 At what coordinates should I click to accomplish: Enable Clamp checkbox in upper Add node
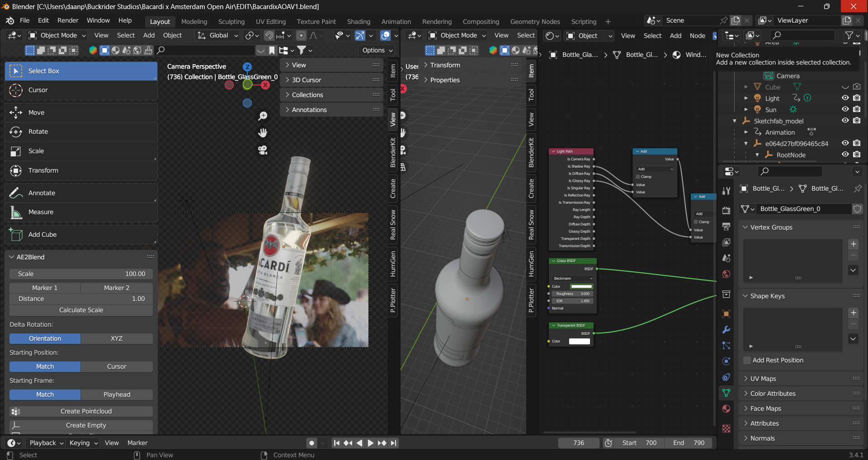638,177
